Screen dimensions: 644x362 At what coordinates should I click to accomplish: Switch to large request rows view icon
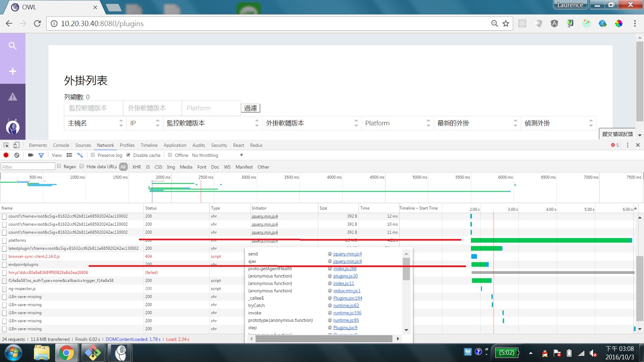click(x=69, y=155)
